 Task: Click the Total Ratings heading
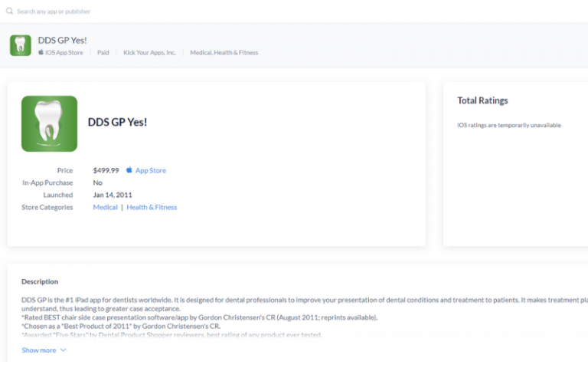pos(482,100)
